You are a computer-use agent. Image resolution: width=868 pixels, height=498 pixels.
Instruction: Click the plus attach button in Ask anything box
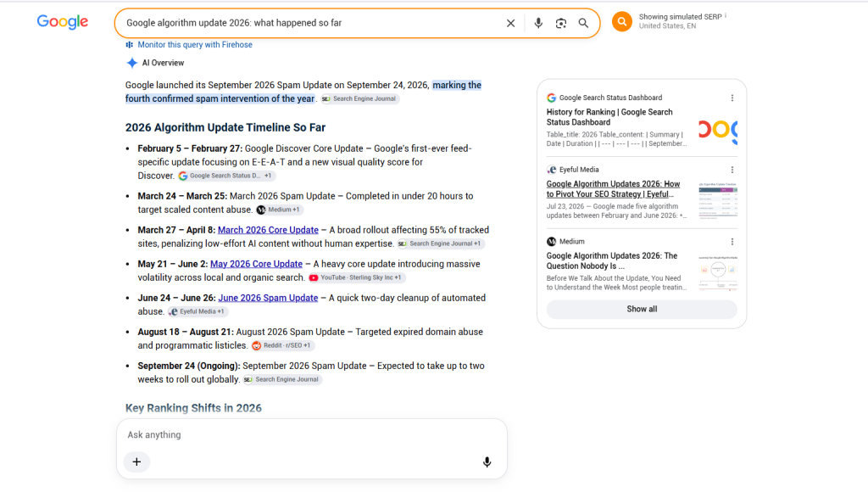click(x=136, y=462)
